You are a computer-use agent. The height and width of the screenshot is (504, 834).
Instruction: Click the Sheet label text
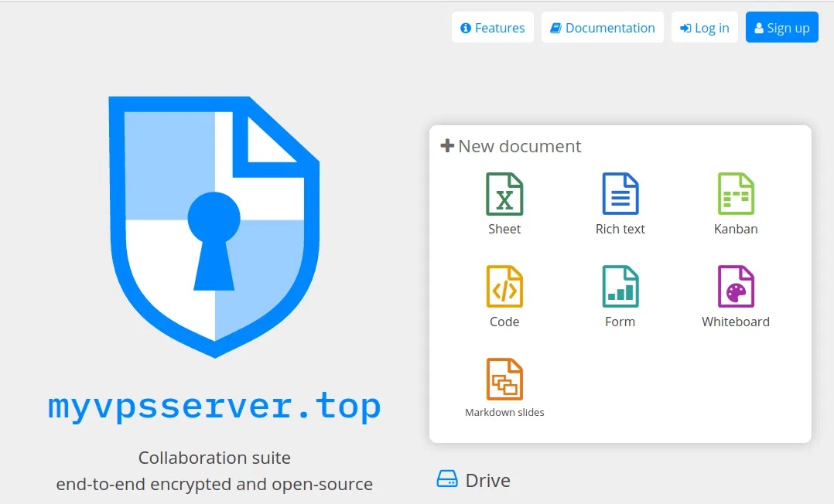504,229
